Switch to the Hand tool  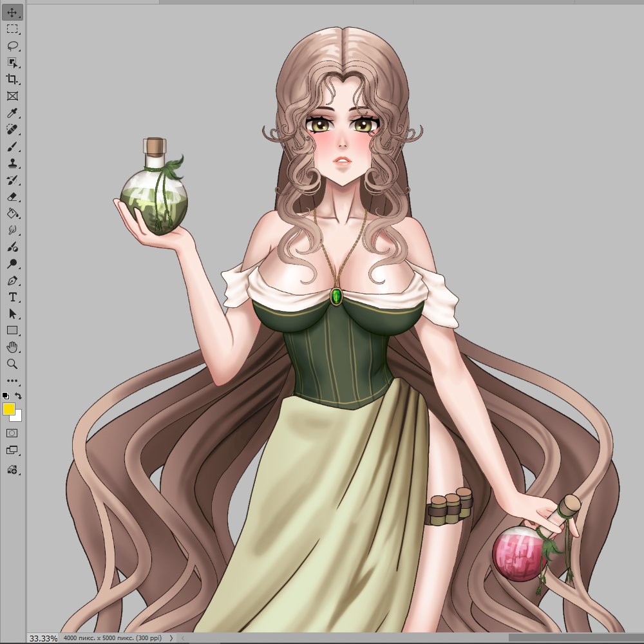pos(12,348)
